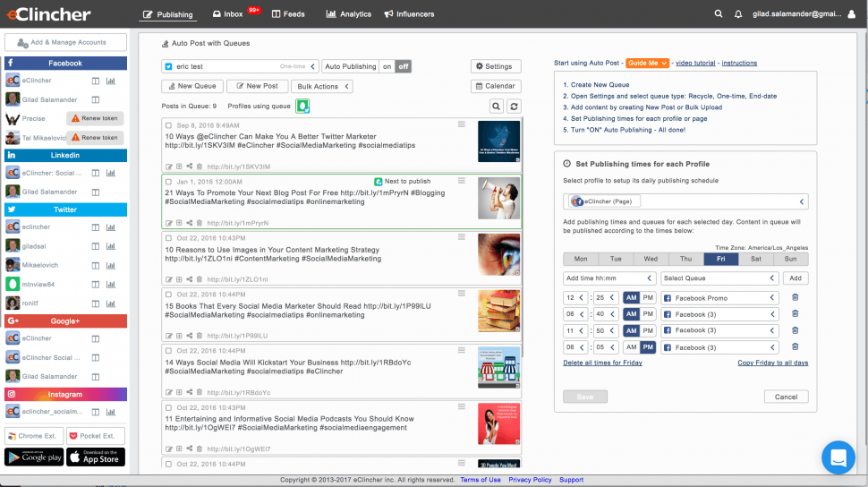The width and height of the screenshot is (868, 487).
Task: Click the orange Guide Me button
Action: click(647, 63)
